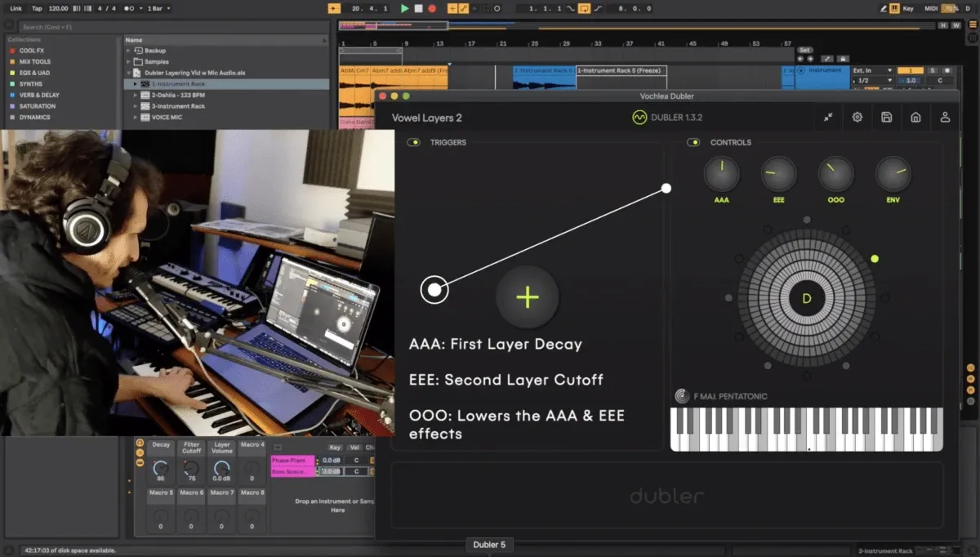Click the AAA control knob
The width and height of the screenshot is (980, 557).
(x=721, y=173)
